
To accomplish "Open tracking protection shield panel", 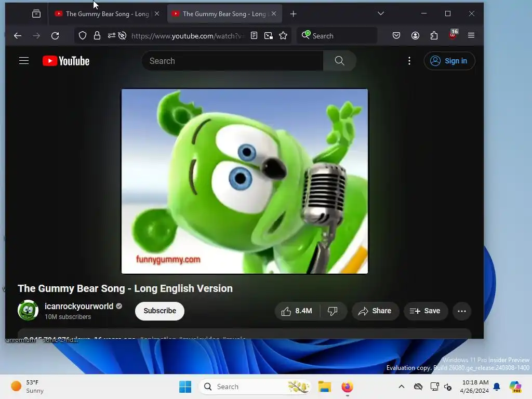I will point(83,36).
